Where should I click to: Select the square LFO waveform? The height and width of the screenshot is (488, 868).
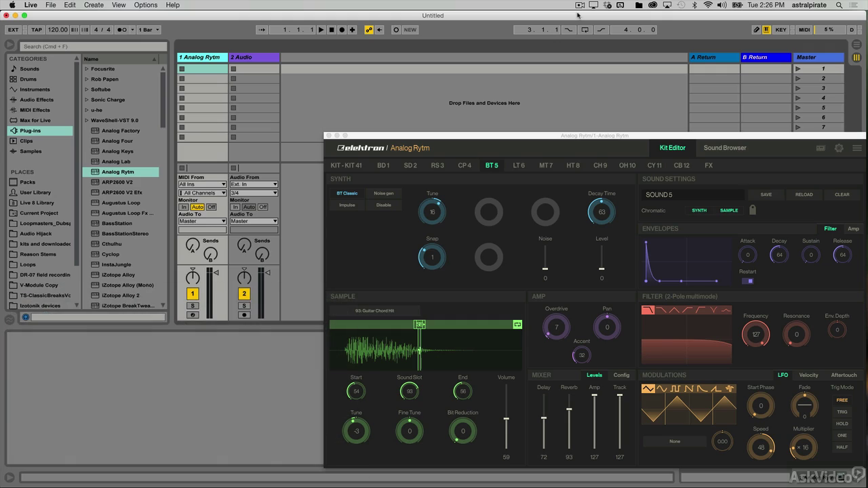click(x=675, y=388)
